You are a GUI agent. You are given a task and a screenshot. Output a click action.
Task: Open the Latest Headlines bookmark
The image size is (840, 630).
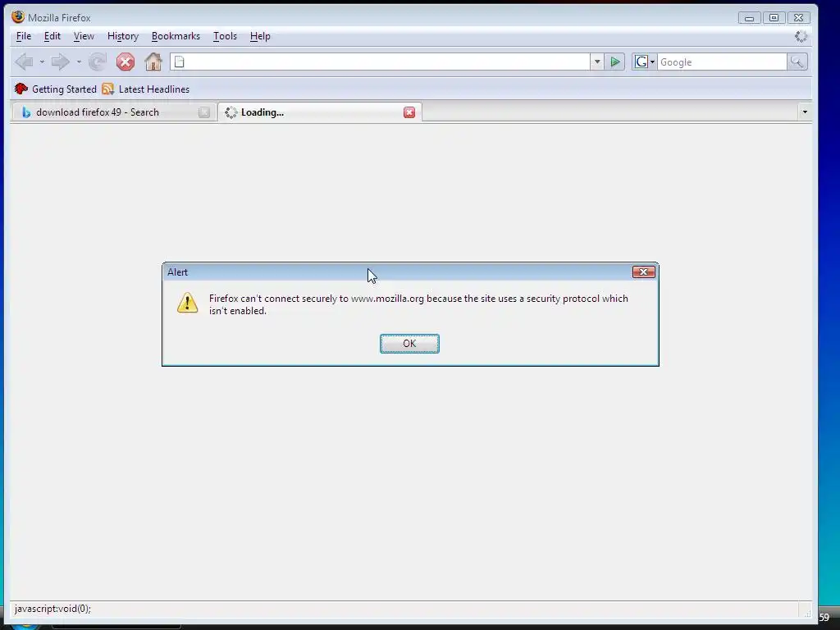click(x=146, y=89)
